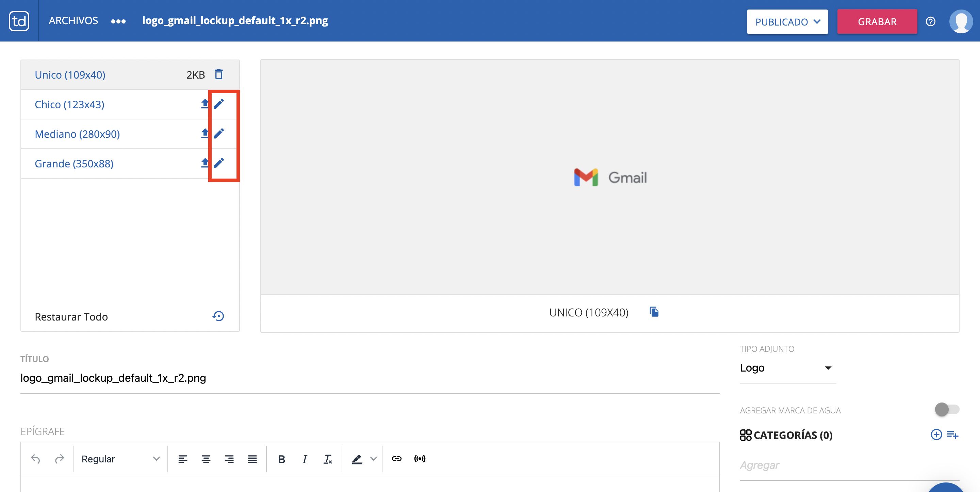Click the Agregar category input

tap(849, 465)
